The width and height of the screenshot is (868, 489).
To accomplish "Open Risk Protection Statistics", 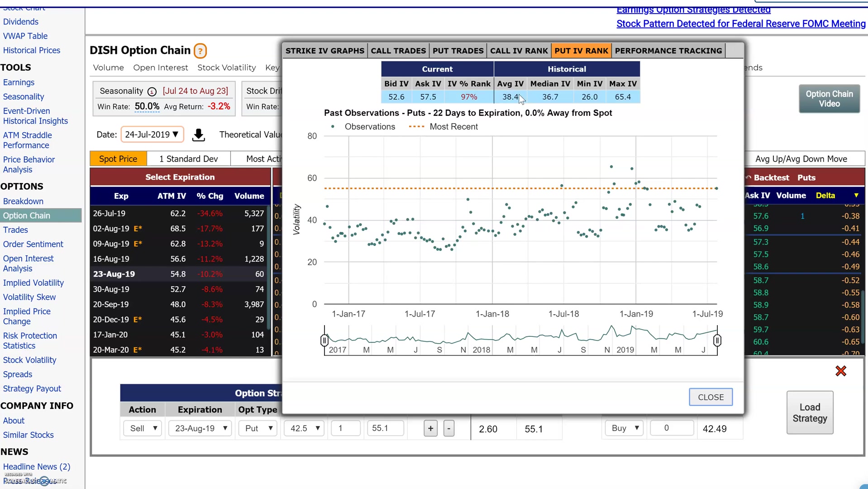I will (x=30, y=341).
